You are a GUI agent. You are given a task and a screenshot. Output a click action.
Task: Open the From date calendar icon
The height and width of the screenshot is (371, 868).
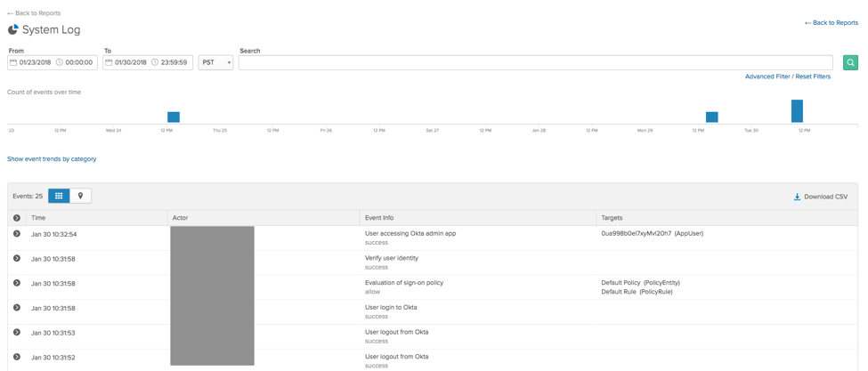click(x=14, y=63)
